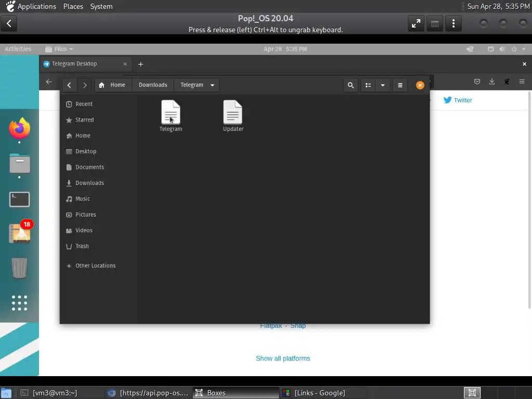532x399 pixels.
Task: Click the browser page vertical scrollbar
Action: pos(529,200)
